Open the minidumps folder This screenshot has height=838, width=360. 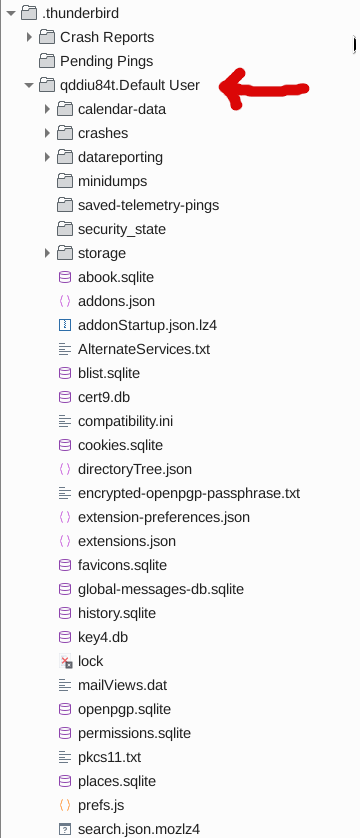[x=112, y=181]
